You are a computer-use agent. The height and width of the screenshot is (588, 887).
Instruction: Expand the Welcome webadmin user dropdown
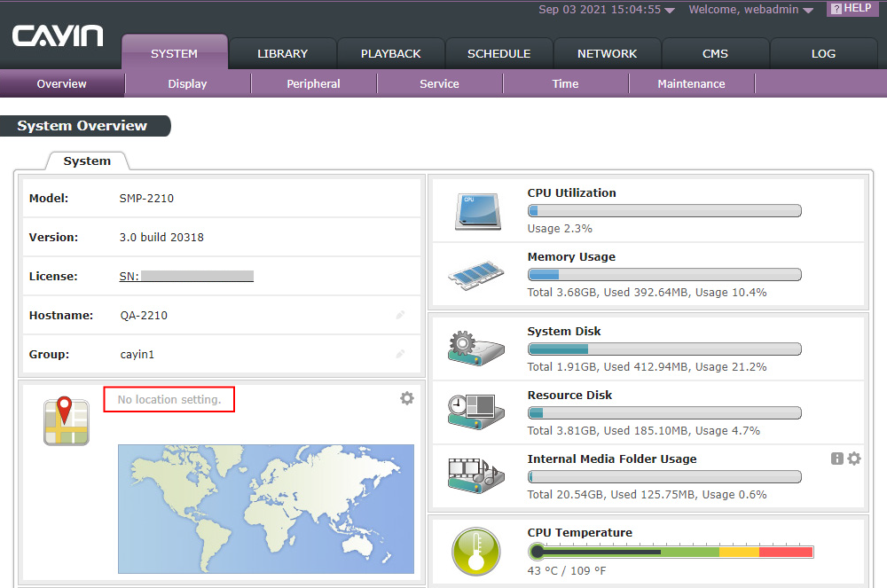click(x=808, y=10)
